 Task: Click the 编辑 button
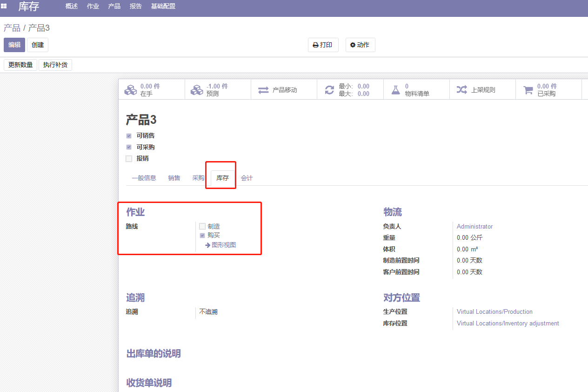pos(14,45)
